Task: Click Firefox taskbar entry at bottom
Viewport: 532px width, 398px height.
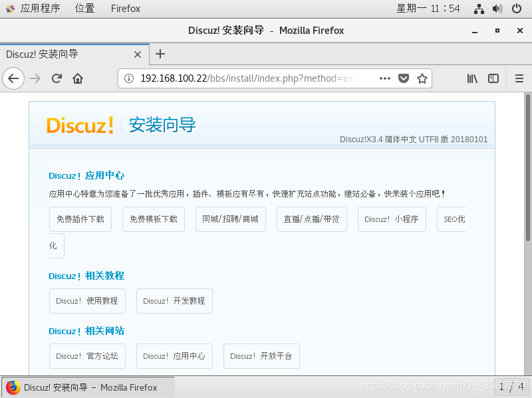Action: coord(88,387)
